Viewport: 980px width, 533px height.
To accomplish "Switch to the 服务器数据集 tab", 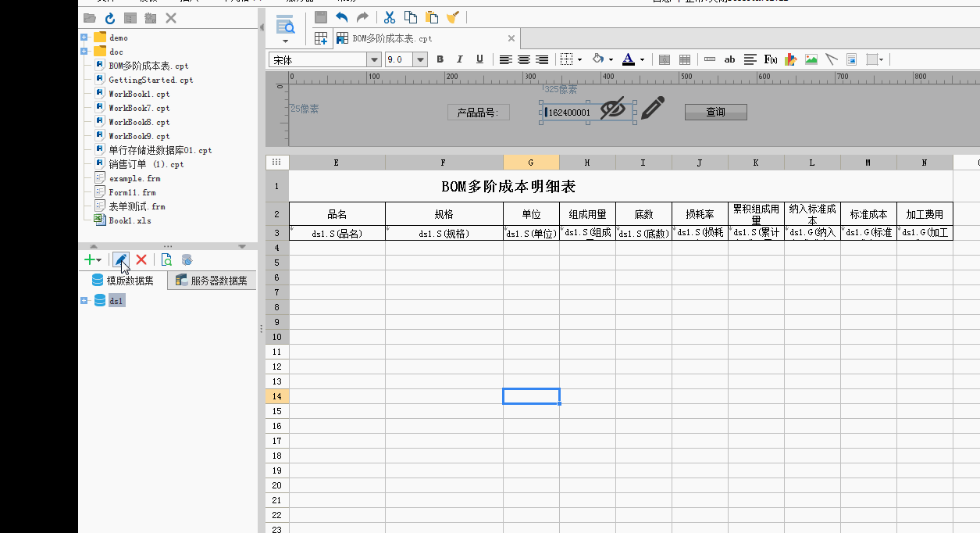I will pyautogui.click(x=211, y=280).
